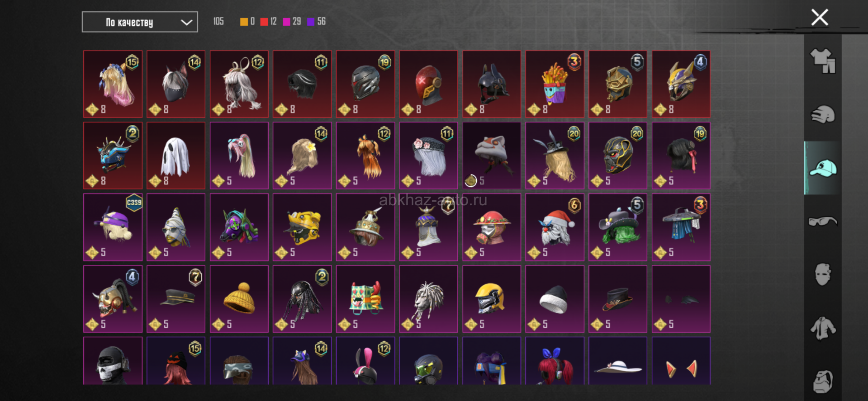Screen dimensions: 868x401
Task: Click the red quality filter showing 12
Action: click(269, 22)
